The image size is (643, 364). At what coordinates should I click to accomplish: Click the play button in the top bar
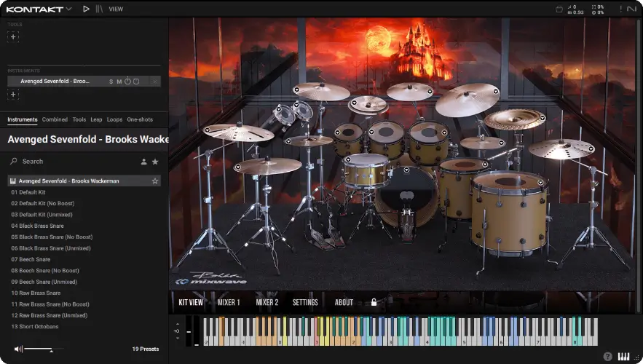(87, 9)
